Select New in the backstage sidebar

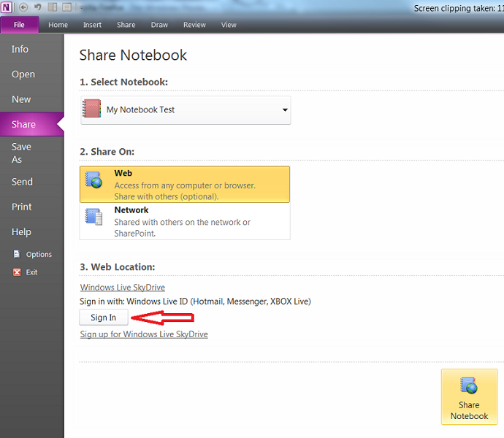click(x=32, y=99)
